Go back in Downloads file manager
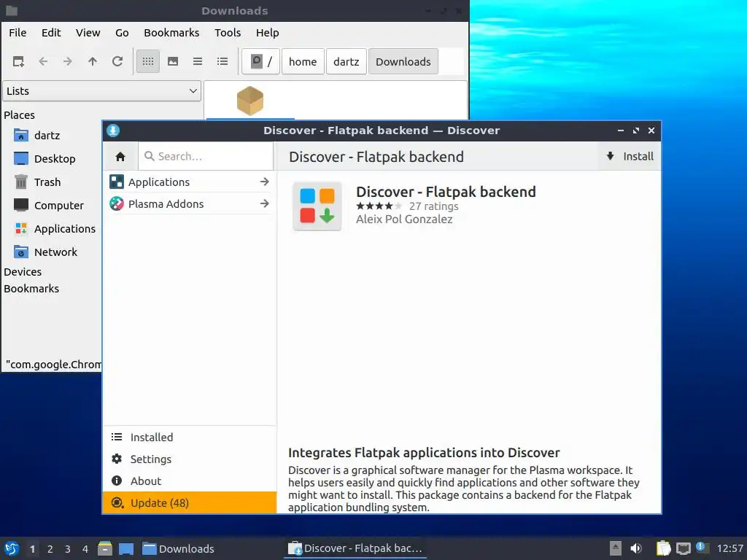The height and width of the screenshot is (560, 747). [43, 61]
